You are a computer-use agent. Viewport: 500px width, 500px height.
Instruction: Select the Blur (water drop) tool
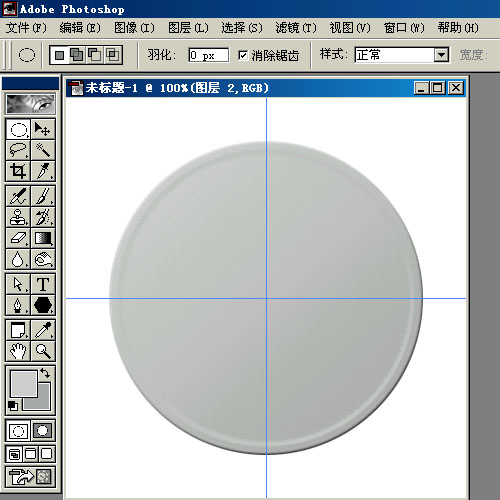(18, 259)
